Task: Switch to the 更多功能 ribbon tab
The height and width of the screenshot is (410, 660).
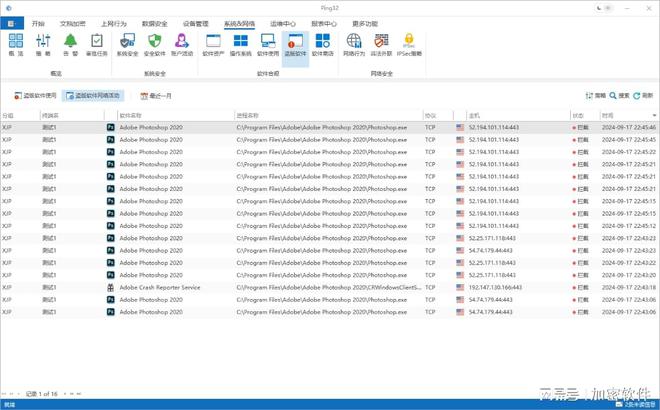Action: pos(365,24)
